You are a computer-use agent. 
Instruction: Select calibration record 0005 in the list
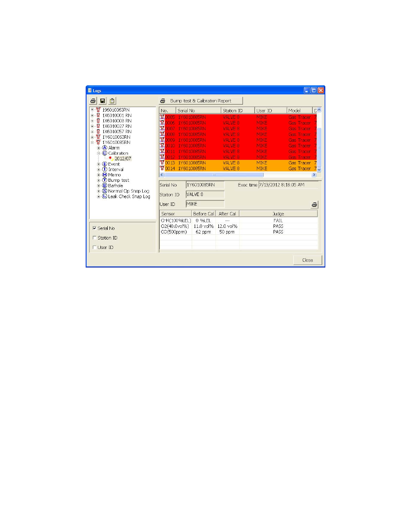238,117
